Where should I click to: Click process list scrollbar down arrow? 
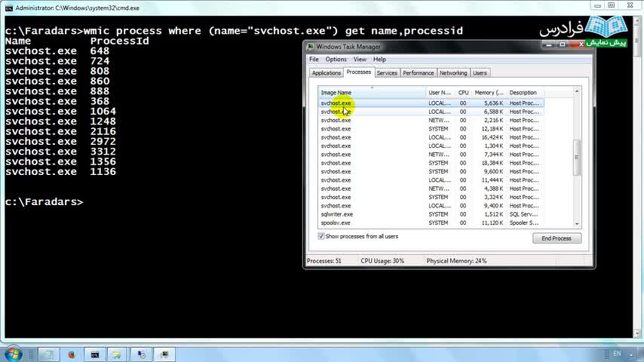coord(577,224)
